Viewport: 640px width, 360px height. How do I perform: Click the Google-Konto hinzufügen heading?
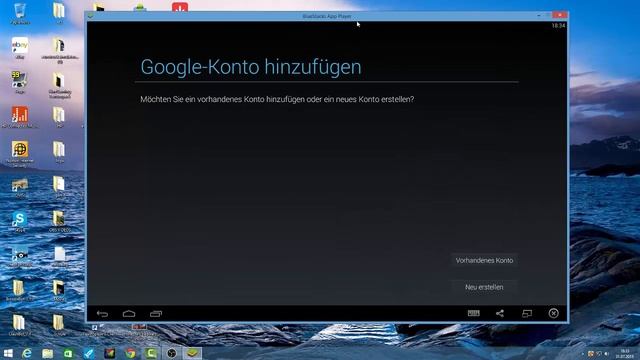coord(251,67)
